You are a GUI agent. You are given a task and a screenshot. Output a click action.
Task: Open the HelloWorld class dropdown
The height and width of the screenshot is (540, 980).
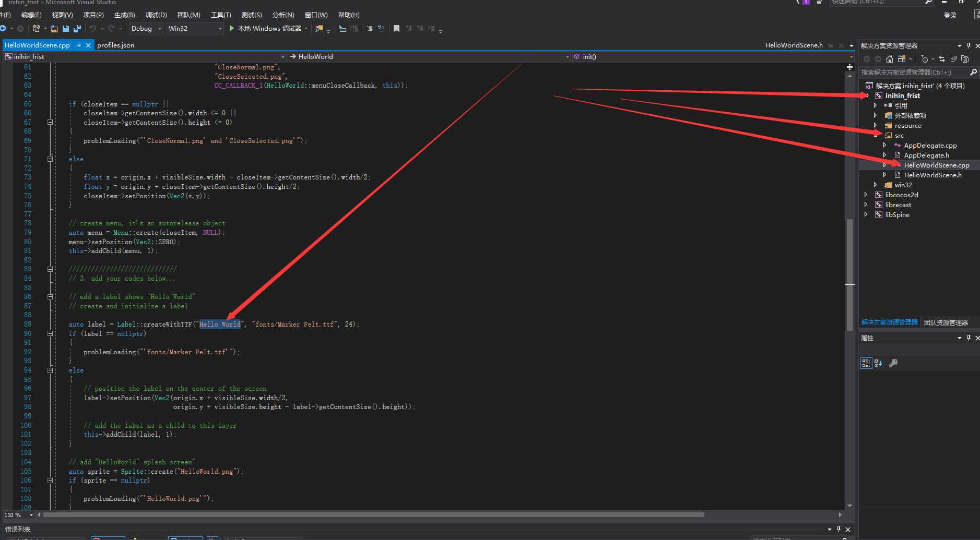[x=429, y=56]
